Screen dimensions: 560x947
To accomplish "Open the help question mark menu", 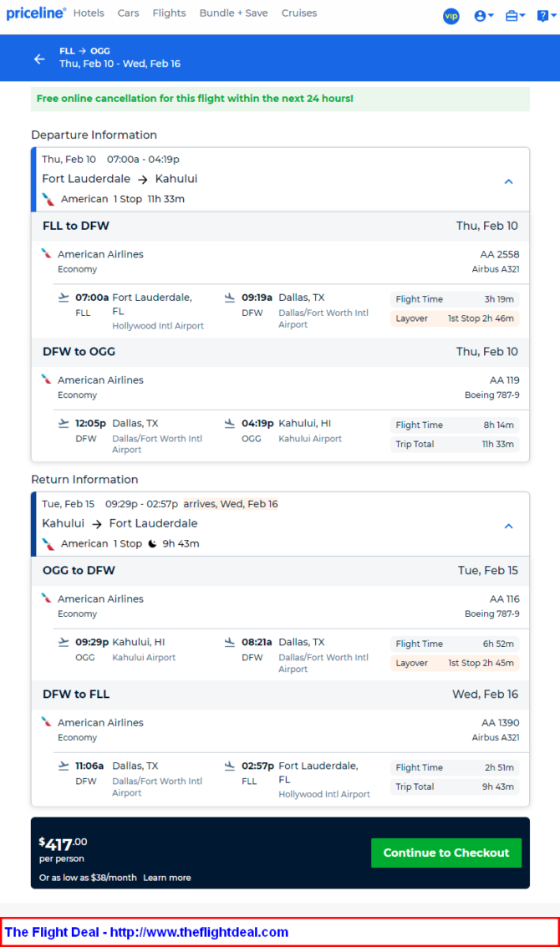I will click(543, 16).
